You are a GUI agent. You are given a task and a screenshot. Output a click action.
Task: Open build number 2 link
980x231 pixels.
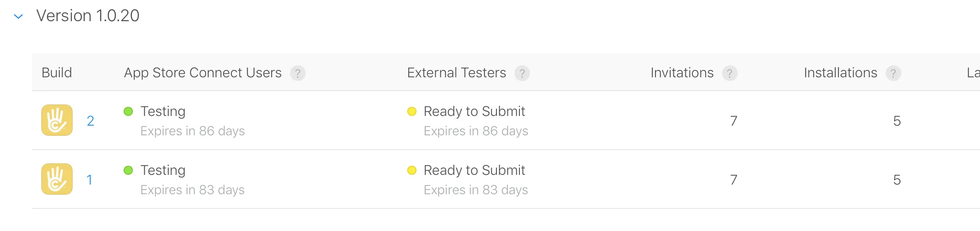(91, 121)
